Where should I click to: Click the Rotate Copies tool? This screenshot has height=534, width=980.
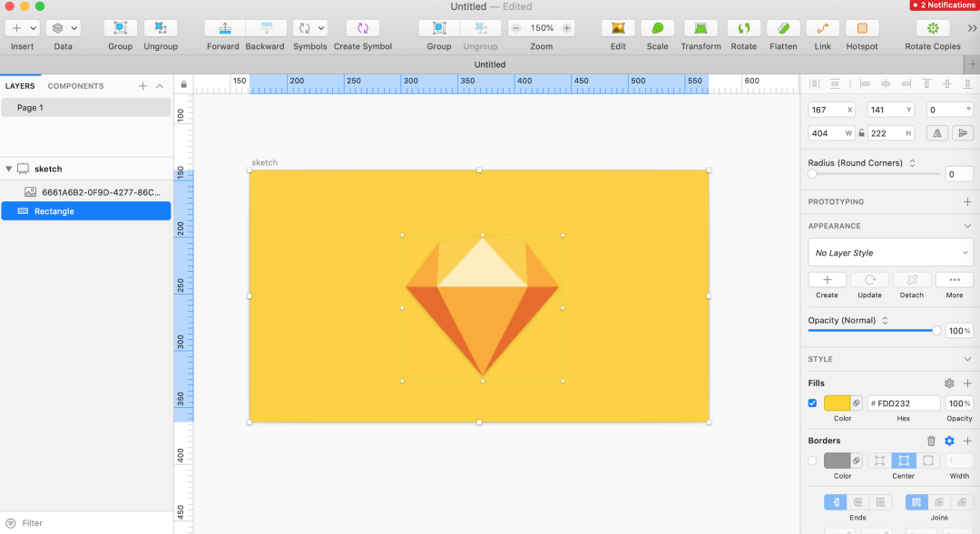[x=933, y=28]
